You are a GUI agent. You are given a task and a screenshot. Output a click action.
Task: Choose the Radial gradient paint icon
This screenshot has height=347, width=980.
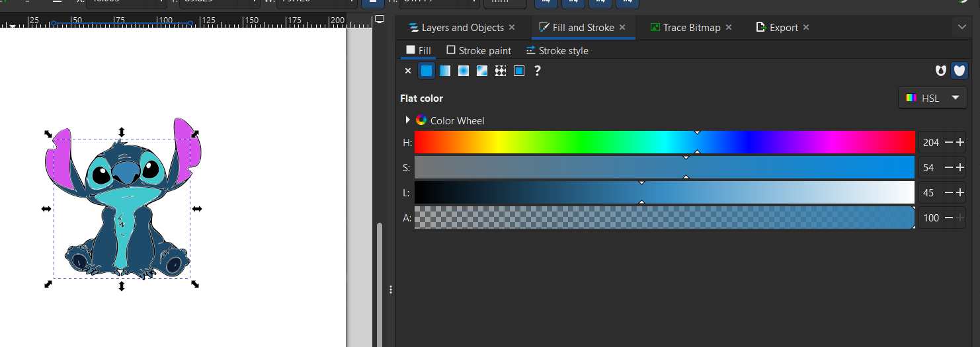click(x=464, y=71)
